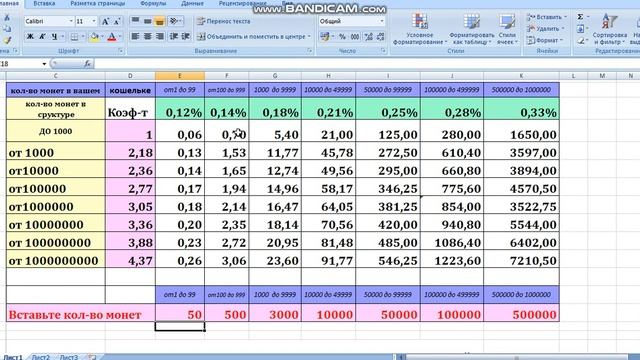640x360 pixels.
Task: Toggle align text right
Action: 160,37
